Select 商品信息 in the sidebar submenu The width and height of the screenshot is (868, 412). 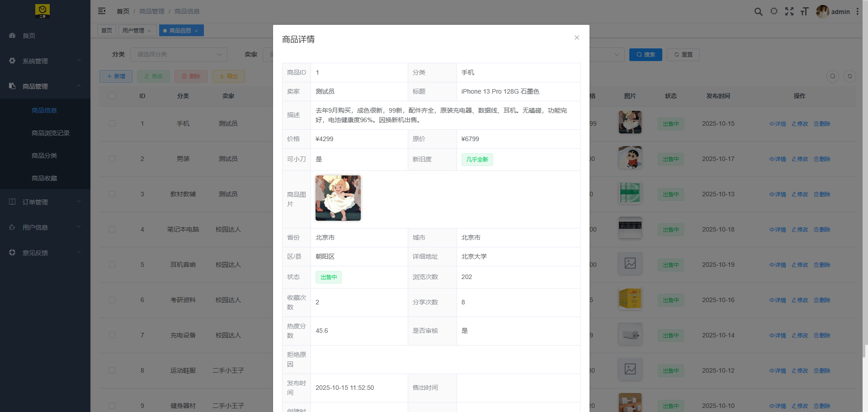tap(45, 110)
